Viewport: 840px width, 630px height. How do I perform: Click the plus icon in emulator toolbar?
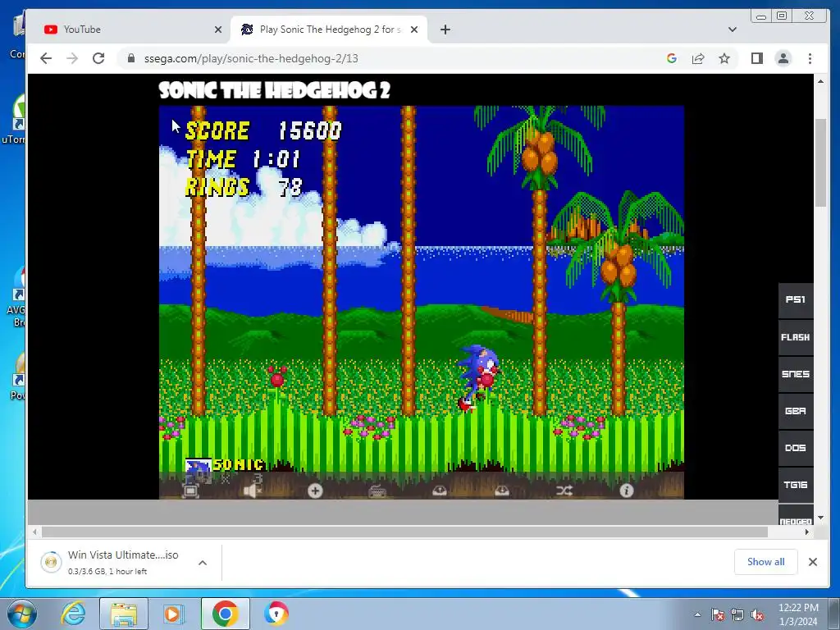[x=315, y=491]
